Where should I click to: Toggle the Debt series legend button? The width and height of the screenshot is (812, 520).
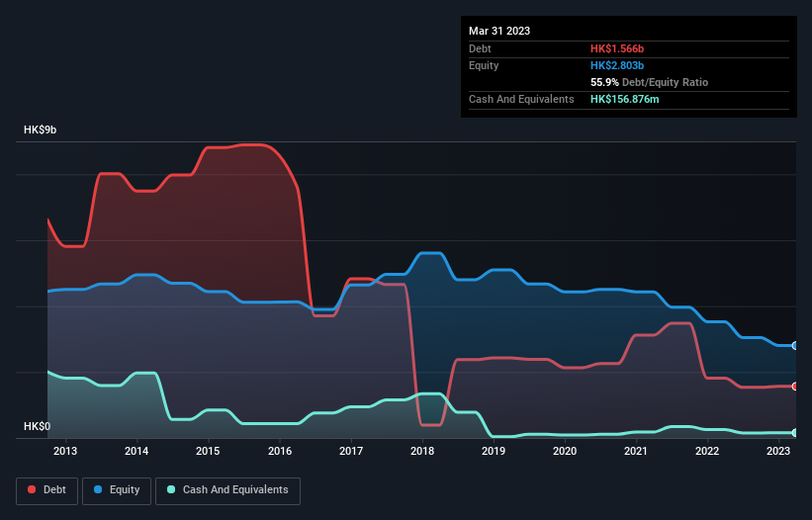click(x=47, y=490)
